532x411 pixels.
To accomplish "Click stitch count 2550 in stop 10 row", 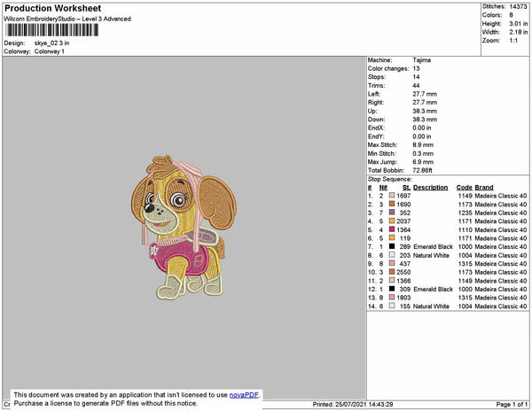I will click(x=403, y=272).
